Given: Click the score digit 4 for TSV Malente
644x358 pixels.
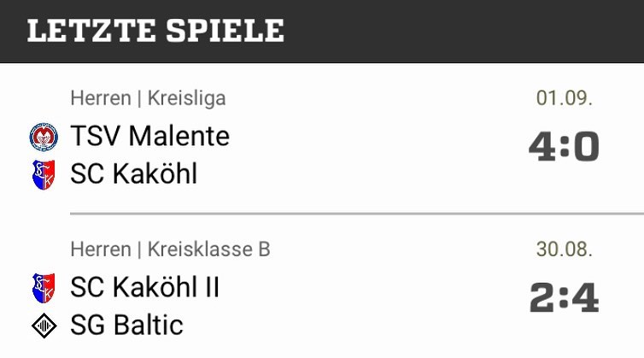Looking at the screenshot, I should click(542, 147).
